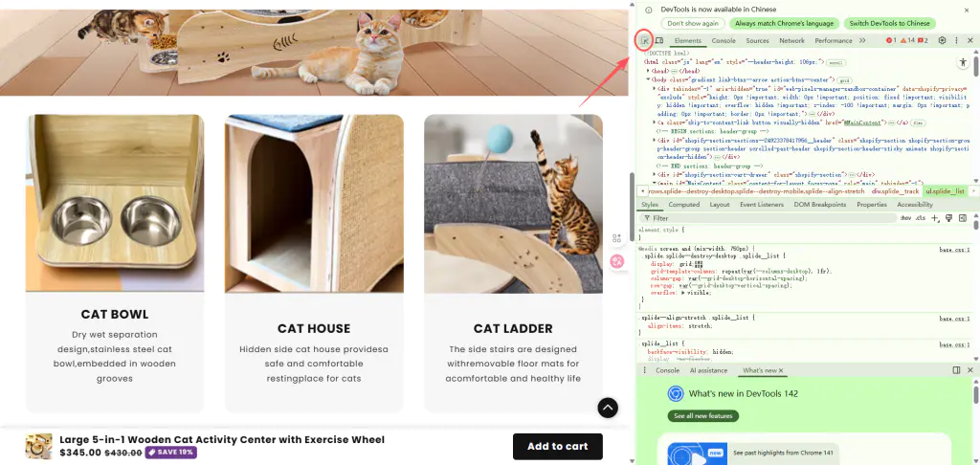980x465 pixels.
Task: Toggle the computed styles sidebar icon
Action: tap(963, 218)
